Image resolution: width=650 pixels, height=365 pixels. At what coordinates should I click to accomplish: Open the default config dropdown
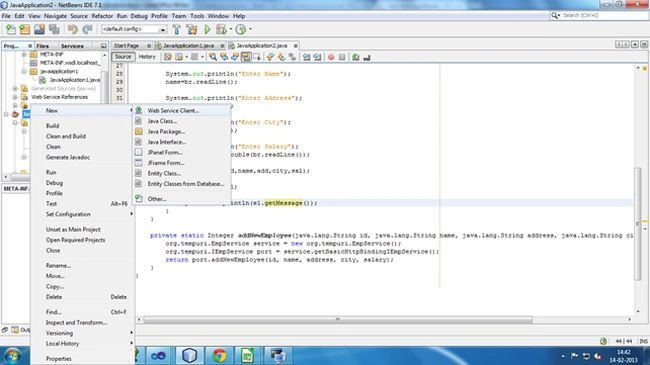tap(162, 29)
